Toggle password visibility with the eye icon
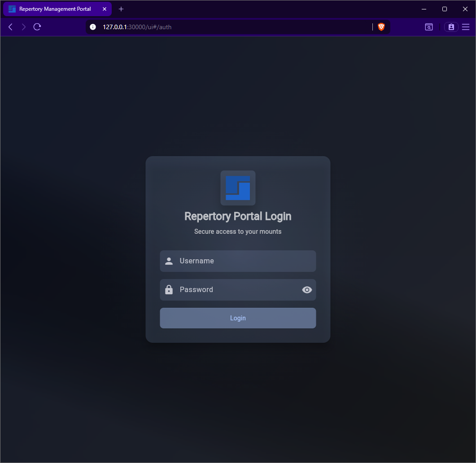 point(307,290)
